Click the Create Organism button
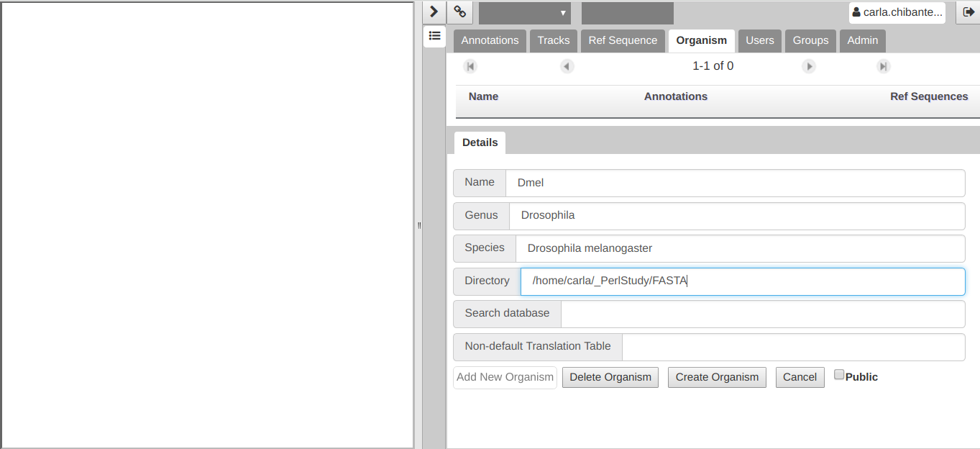This screenshot has height=449, width=980. tap(716, 377)
